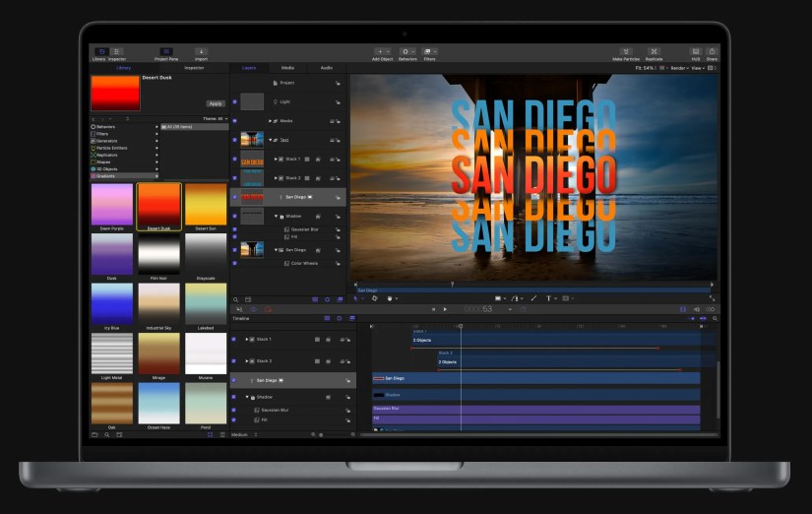
Task: Click the Apply button for Desert Dusk
Action: click(216, 103)
